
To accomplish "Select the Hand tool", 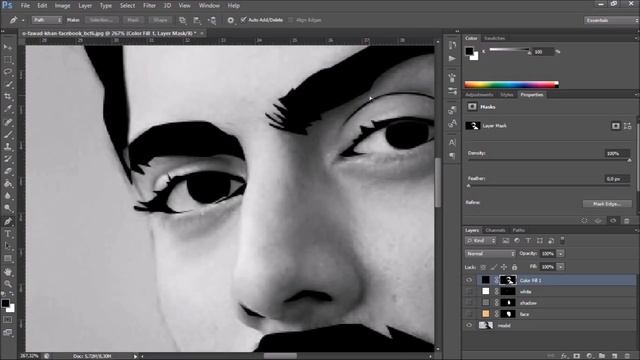I will pos(8,271).
